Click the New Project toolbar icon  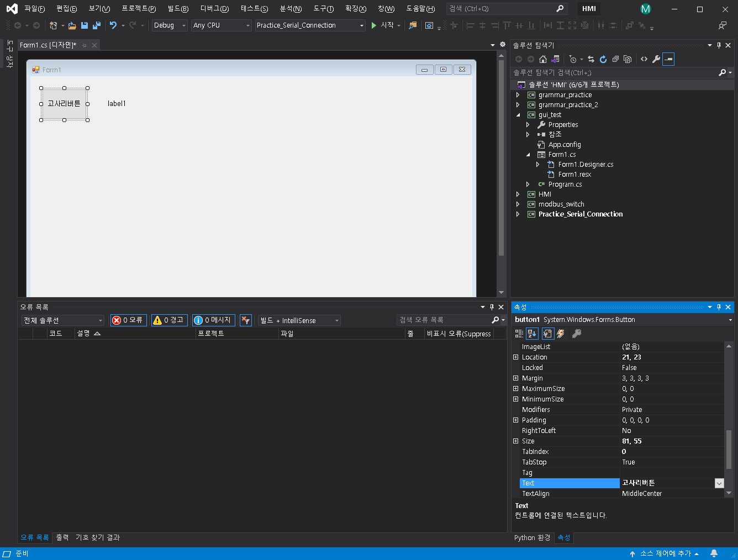(53, 25)
